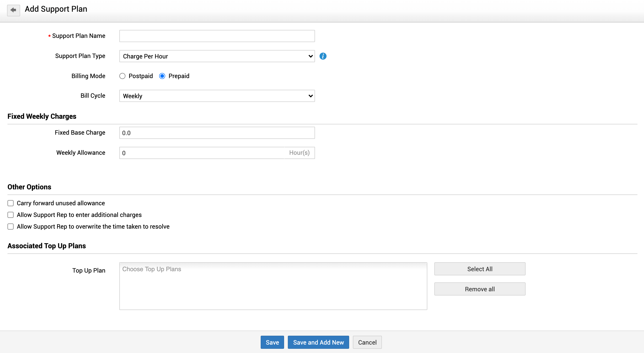Click the Carry forward unused allowance label
644x353 pixels.
point(61,203)
